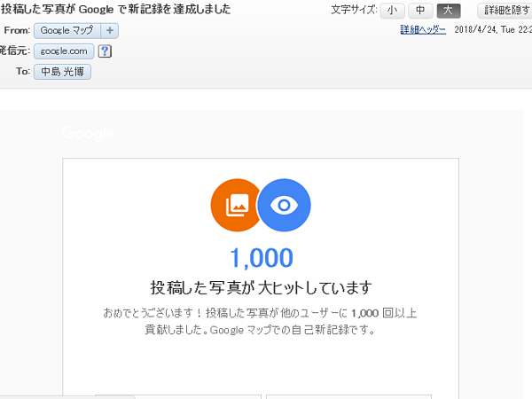Click the 文字サイズ label
The image size is (532, 399).
point(354,10)
